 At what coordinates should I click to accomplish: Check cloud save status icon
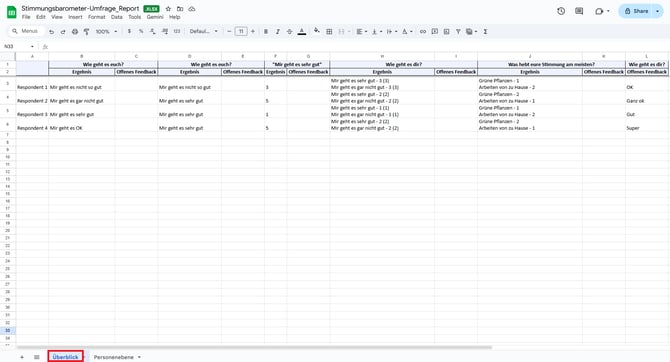192,9
